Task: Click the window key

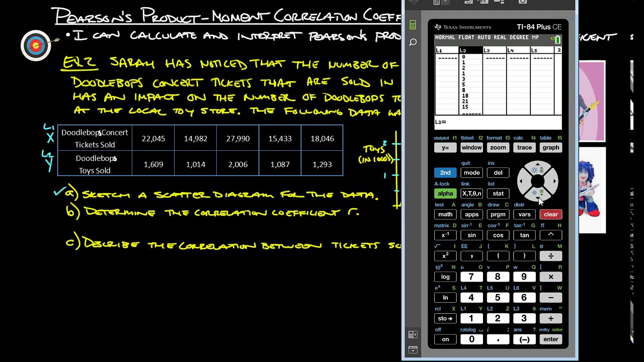Action: point(471,147)
